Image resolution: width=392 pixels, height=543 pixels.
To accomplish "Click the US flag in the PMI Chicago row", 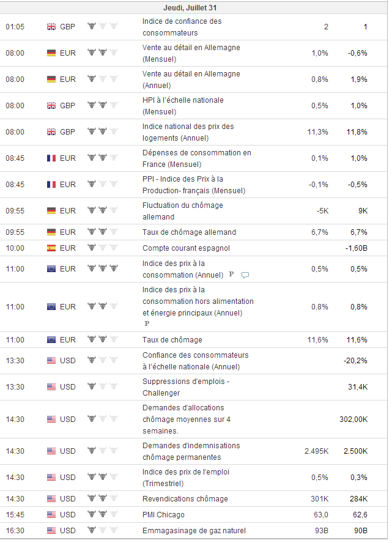I will 51,515.
